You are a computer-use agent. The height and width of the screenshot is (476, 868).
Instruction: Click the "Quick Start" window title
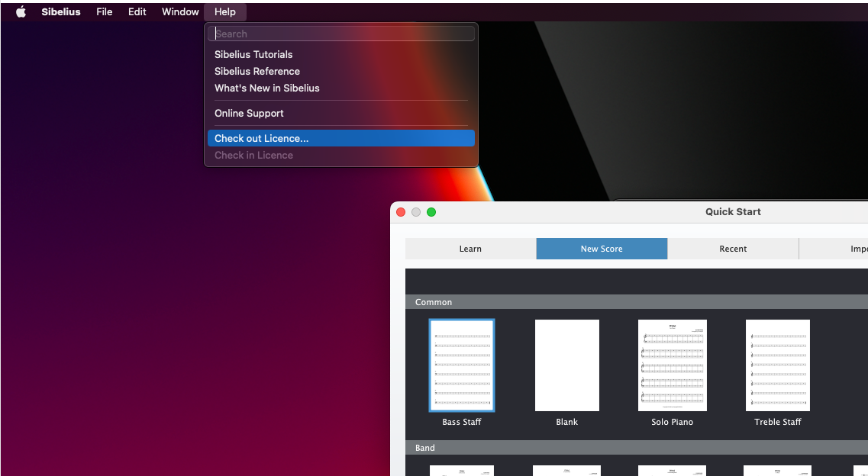pyautogui.click(x=733, y=212)
